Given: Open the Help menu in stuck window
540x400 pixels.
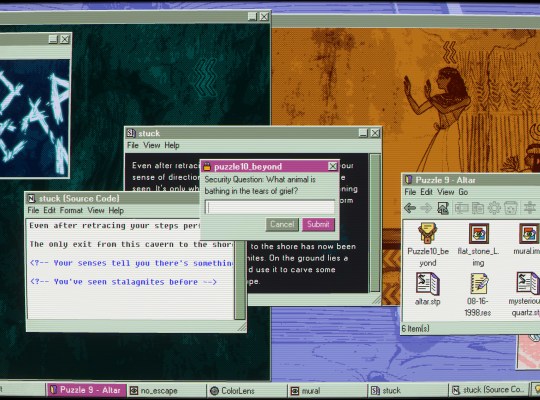Looking at the screenshot, I should [172, 145].
